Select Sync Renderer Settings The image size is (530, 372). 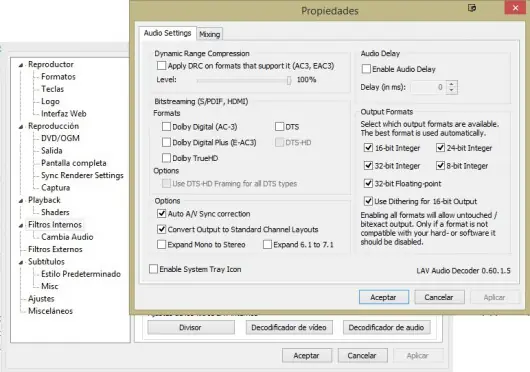82,175
